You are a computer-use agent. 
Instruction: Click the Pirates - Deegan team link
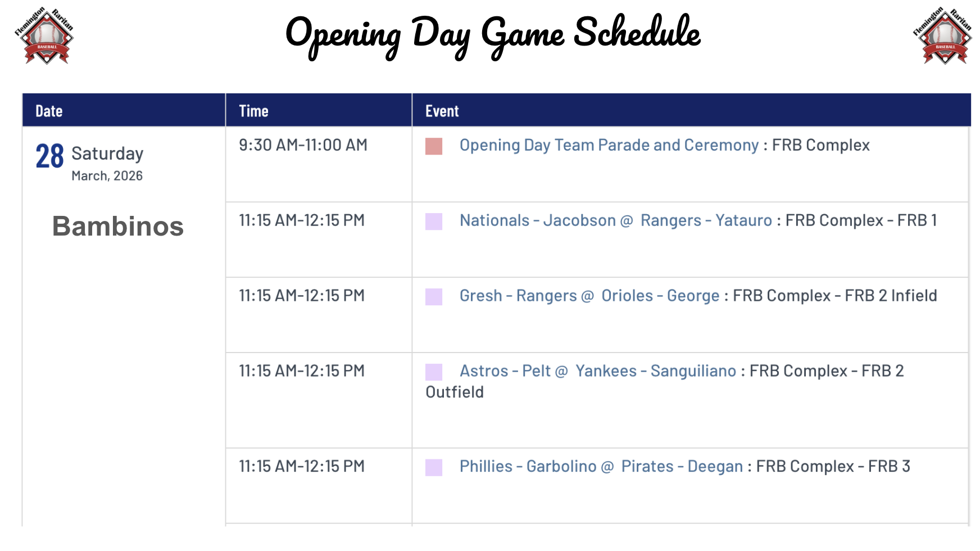click(682, 467)
